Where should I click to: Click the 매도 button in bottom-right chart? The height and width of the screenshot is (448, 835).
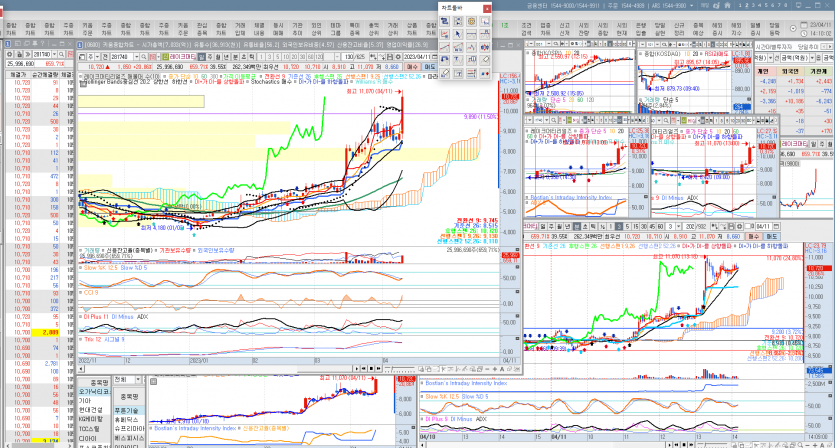[x=772, y=236]
